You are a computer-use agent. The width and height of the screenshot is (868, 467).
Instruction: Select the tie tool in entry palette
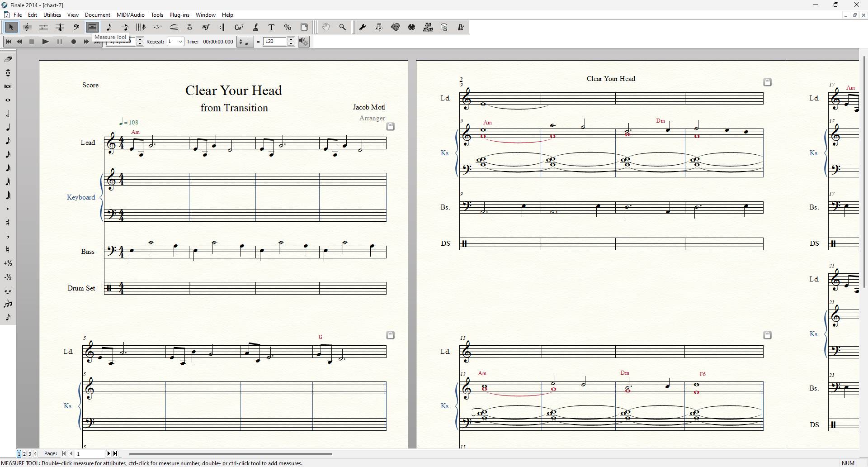pos(8,290)
